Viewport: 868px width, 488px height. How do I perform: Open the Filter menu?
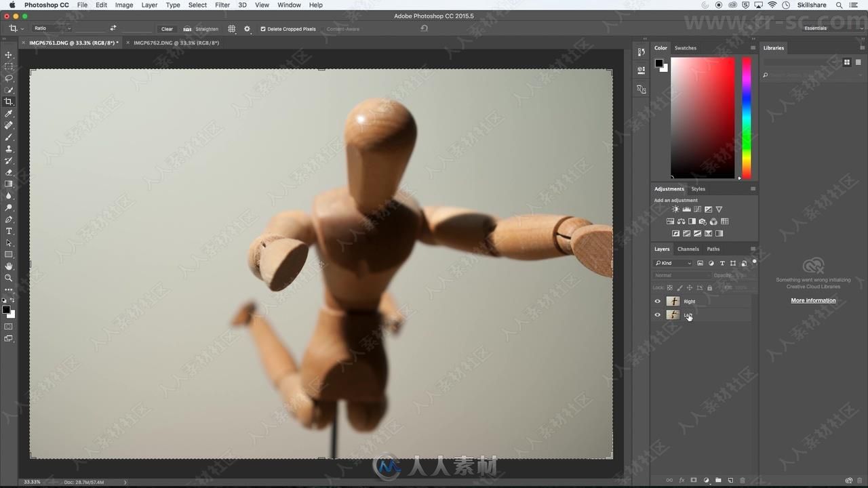tap(222, 5)
